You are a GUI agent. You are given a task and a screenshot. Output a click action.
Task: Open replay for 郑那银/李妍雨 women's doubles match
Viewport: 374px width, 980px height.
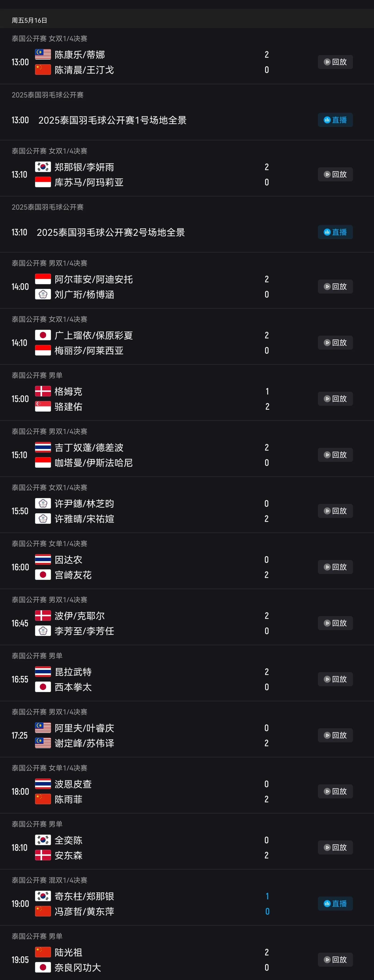[335, 174]
